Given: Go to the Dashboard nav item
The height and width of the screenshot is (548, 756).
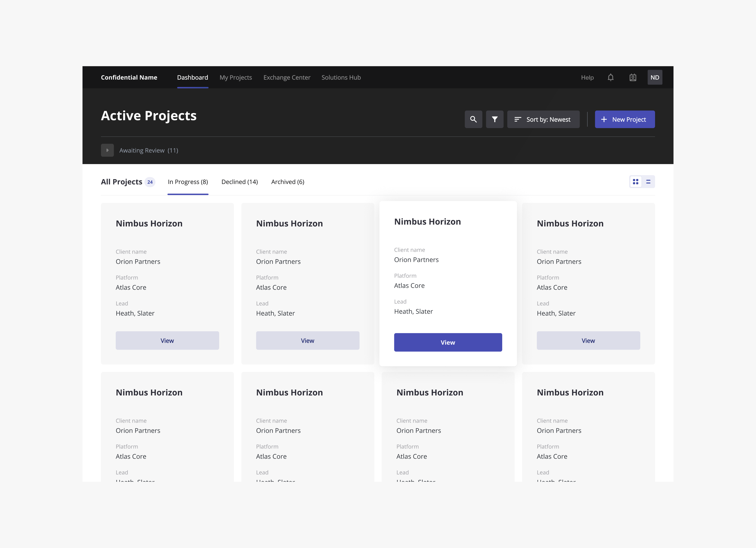Looking at the screenshot, I should (x=193, y=77).
